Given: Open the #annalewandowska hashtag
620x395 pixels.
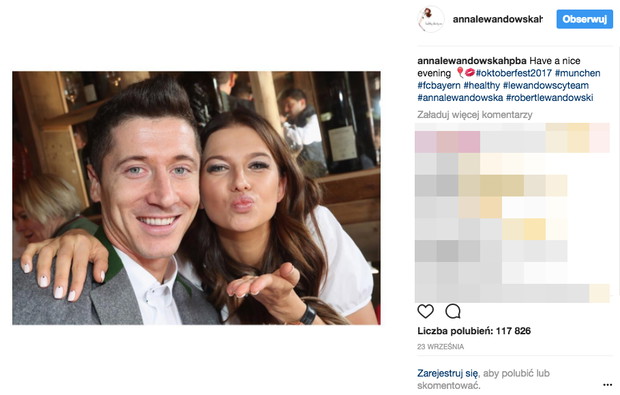Looking at the screenshot, I should coord(460,98).
